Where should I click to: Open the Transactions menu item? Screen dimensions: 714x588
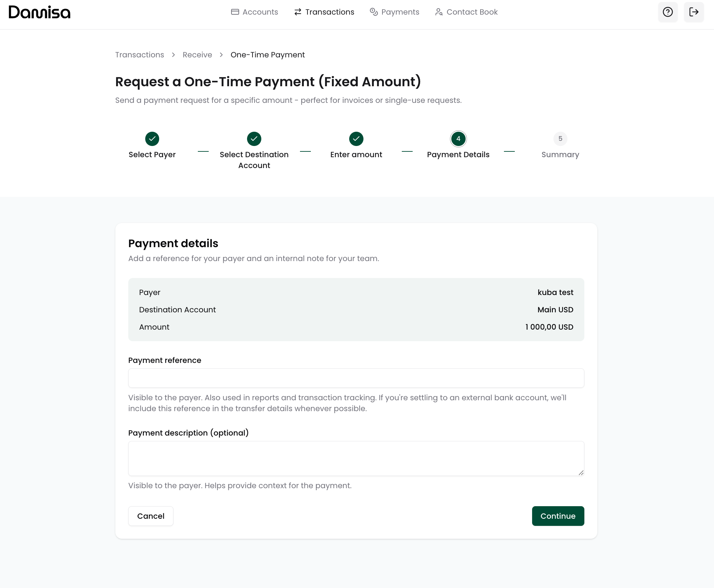(324, 12)
